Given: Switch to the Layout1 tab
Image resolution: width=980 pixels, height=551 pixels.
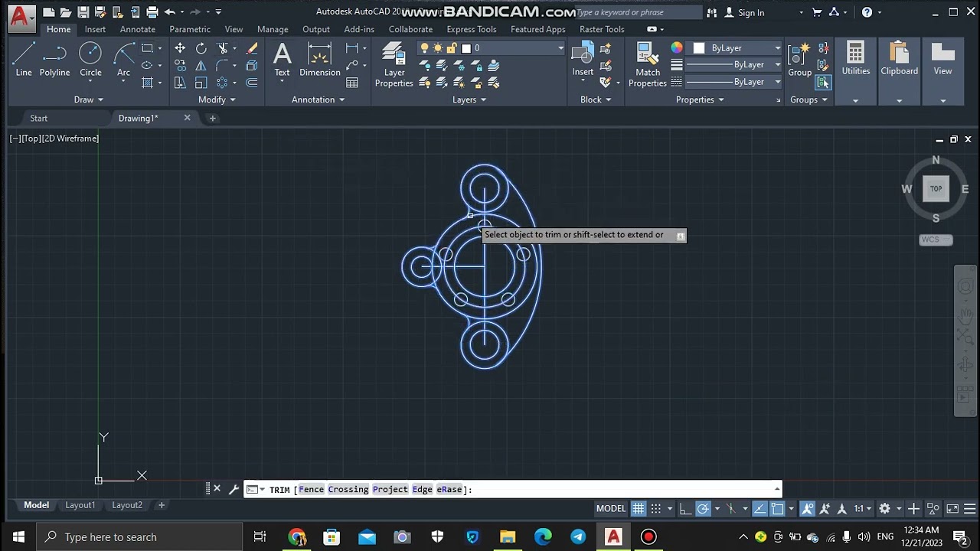Looking at the screenshot, I should click(80, 505).
